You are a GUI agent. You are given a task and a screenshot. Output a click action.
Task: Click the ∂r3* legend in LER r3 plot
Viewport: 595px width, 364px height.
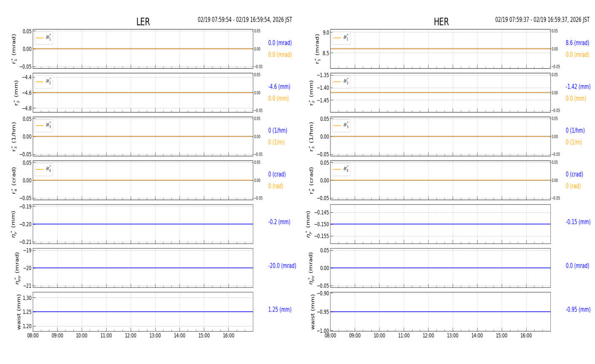[x=44, y=126]
